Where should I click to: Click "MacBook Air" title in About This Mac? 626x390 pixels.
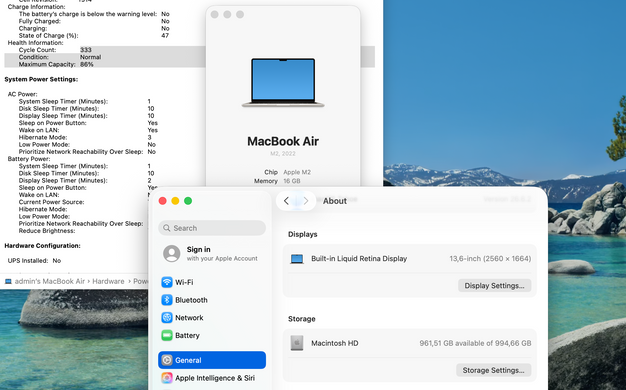[283, 141]
